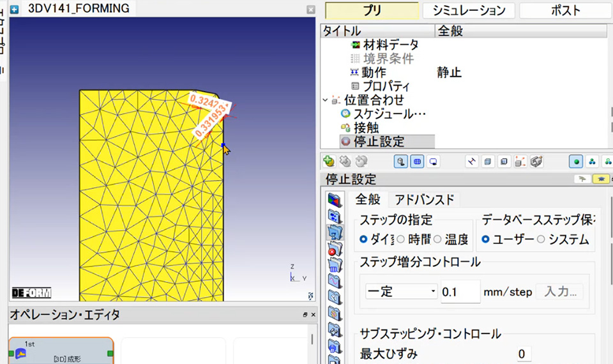Select the システム radio button
The height and width of the screenshot is (364, 613).
tap(541, 239)
